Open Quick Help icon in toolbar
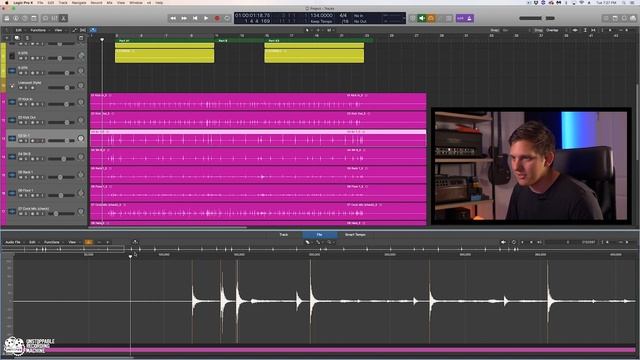The height and width of the screenshot is (360, 640). [25, 18]
